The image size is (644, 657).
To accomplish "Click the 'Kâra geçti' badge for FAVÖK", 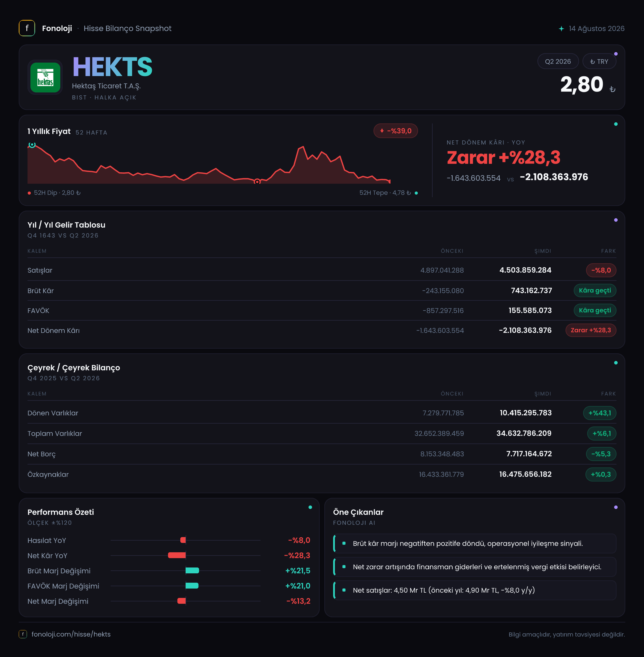I will pos(595,310).
